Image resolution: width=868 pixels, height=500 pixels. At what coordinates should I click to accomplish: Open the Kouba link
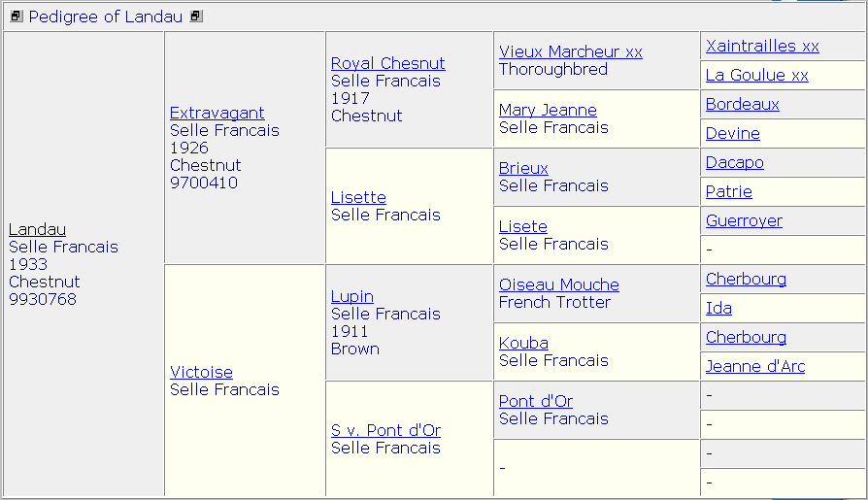[523, 343]
